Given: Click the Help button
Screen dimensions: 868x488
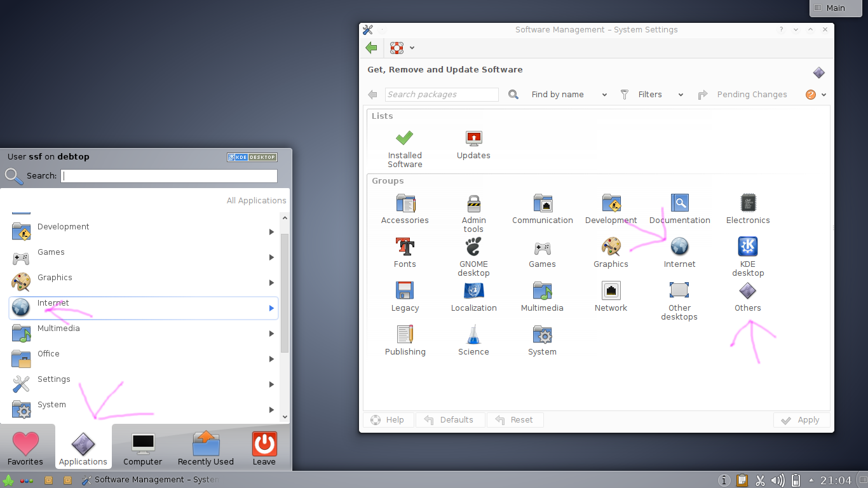Looking at the screenshot, I should [388, 420].
